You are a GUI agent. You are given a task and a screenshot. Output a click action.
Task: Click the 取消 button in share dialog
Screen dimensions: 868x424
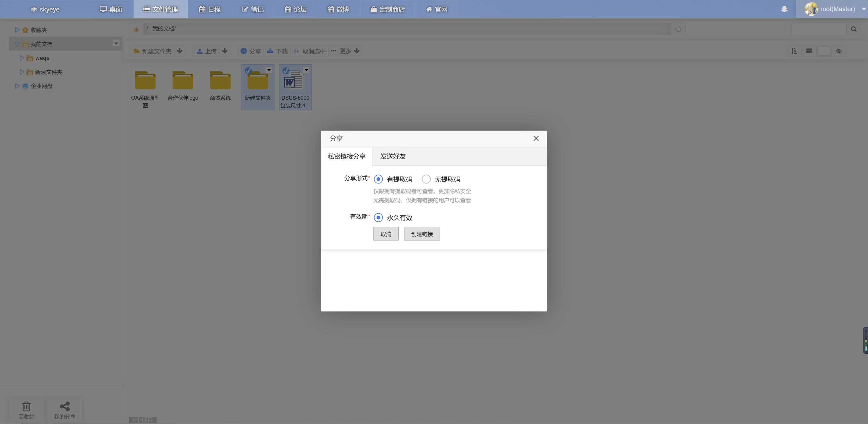[385, 234]
